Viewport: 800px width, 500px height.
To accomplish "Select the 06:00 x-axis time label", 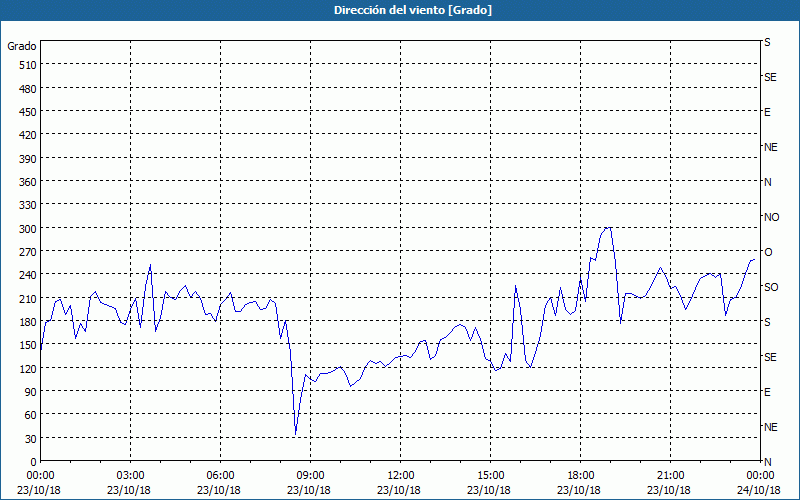I will pyautogui.click(x=220, y=476).
